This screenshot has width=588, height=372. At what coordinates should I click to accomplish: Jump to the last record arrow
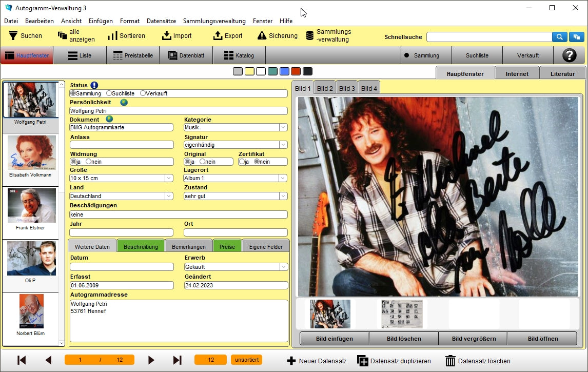pos(177,360)
